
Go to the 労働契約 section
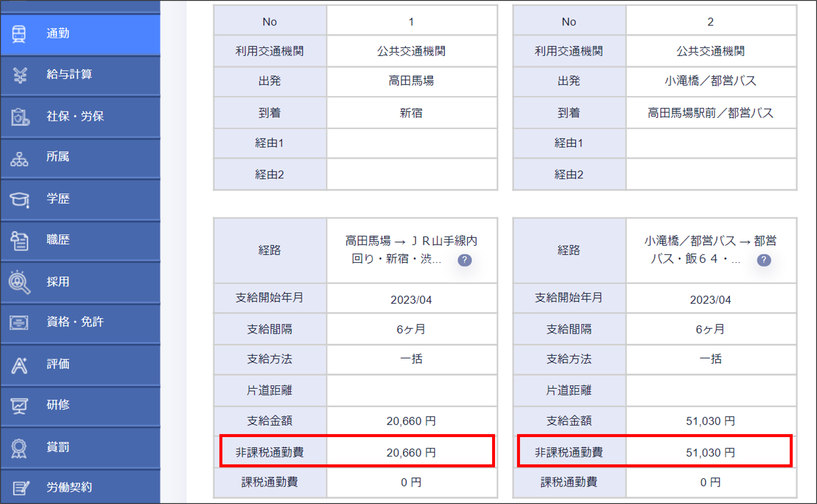69,487
